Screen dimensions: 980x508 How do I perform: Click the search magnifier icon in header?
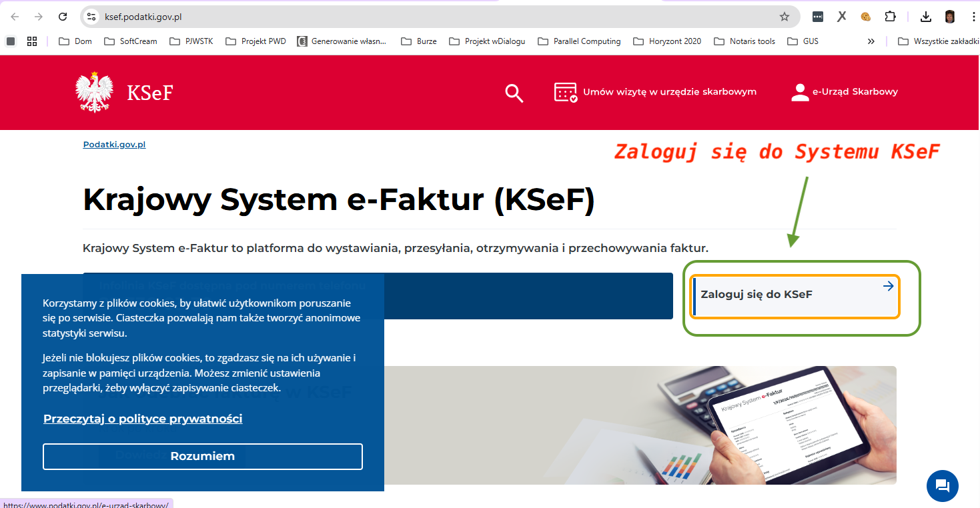514,93
